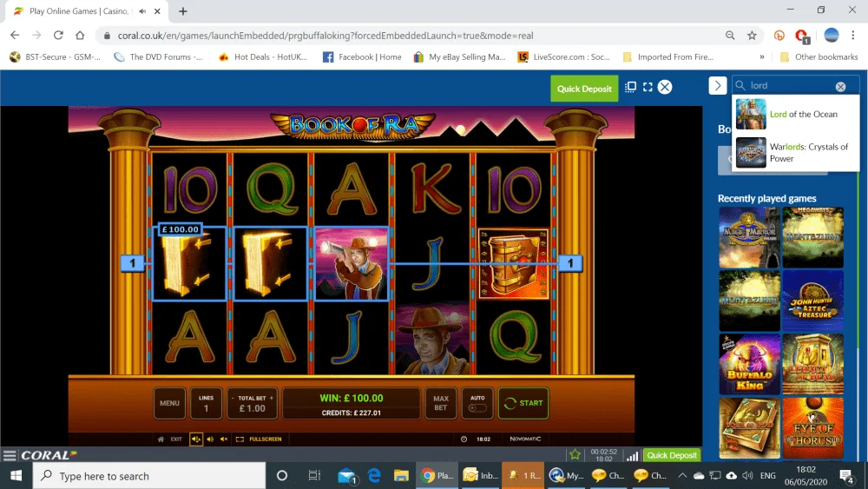
Task: Click the line 1 marker on the right of the reels
Action: (570, 263)
